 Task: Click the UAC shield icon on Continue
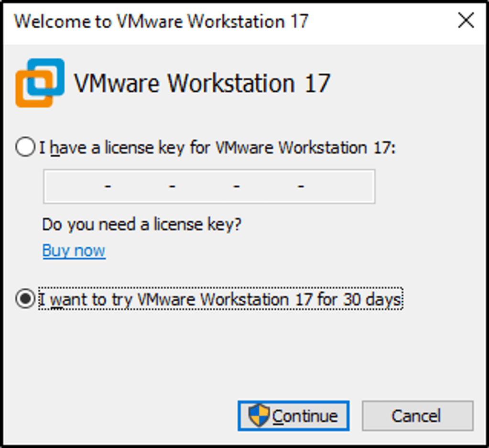pos(259,415)
